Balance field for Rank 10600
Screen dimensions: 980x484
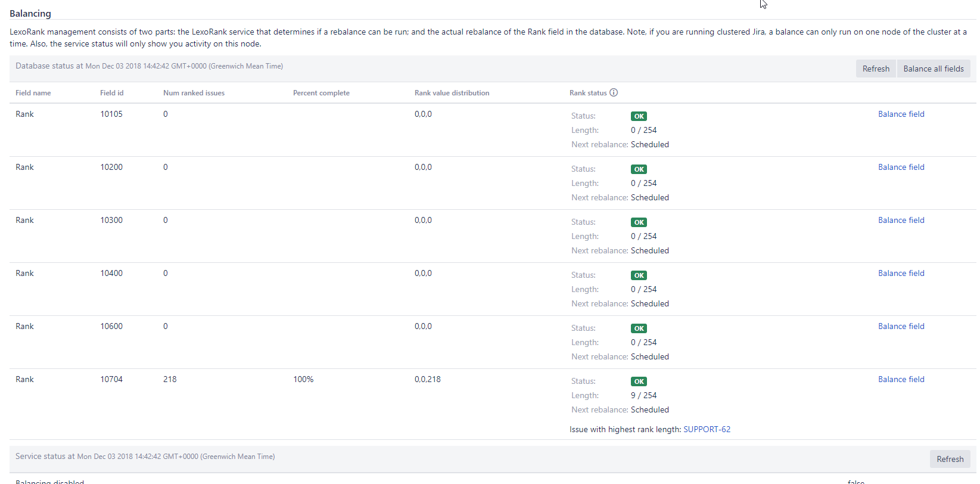pyautogui.click(x=901, y=326)
